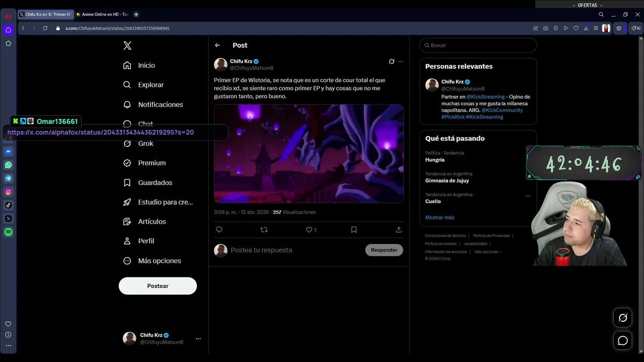Open post more options three dots
644x362 pixels.
400,61
